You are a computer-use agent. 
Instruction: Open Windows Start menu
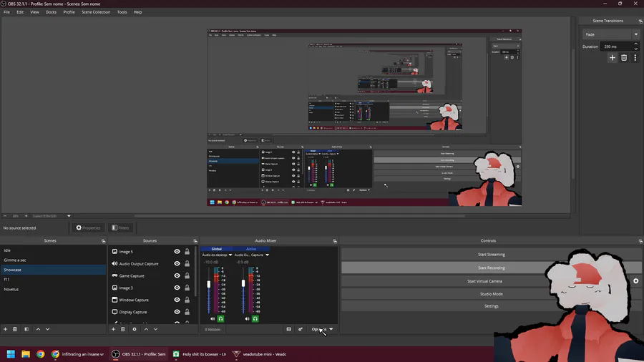point(11,354)
